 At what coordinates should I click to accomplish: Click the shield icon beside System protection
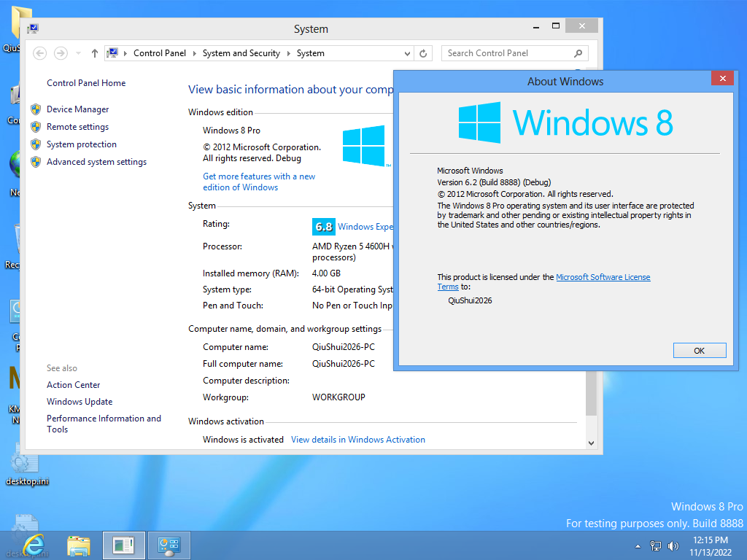click(36, 144)
